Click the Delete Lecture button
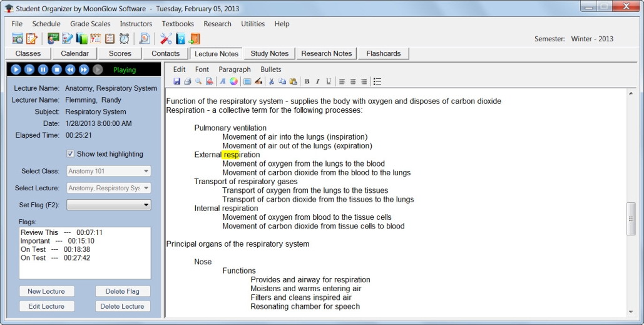The height and width of the screenshot is (325, 644). pos(123,306)
